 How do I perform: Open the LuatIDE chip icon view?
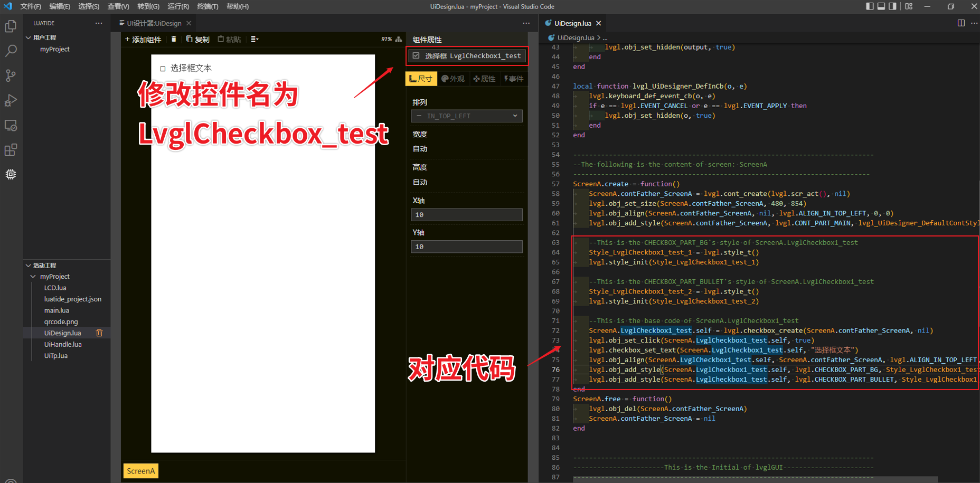(x=11, y=174)
